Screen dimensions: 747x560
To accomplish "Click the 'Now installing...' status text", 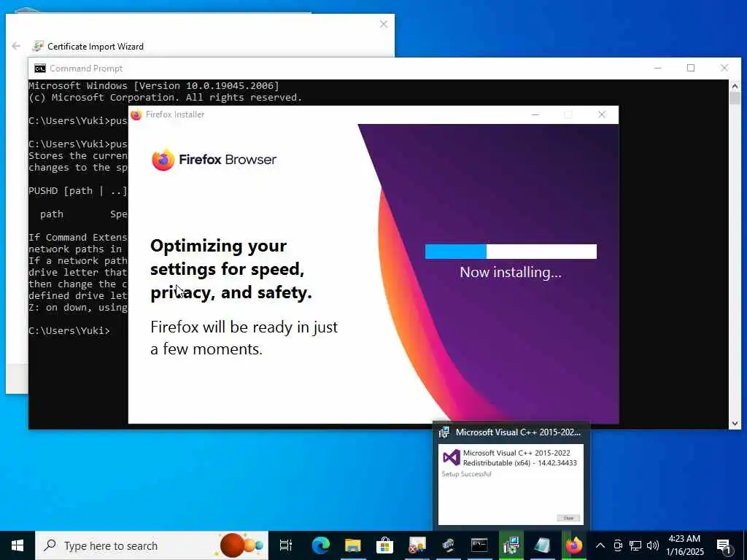I will 511,273.
